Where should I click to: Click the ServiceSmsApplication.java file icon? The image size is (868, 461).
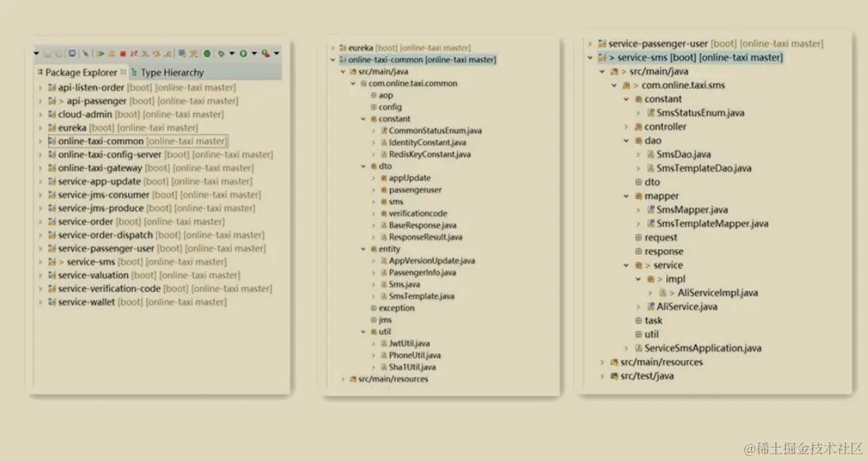pyautogui.click(x=638, y=348)
